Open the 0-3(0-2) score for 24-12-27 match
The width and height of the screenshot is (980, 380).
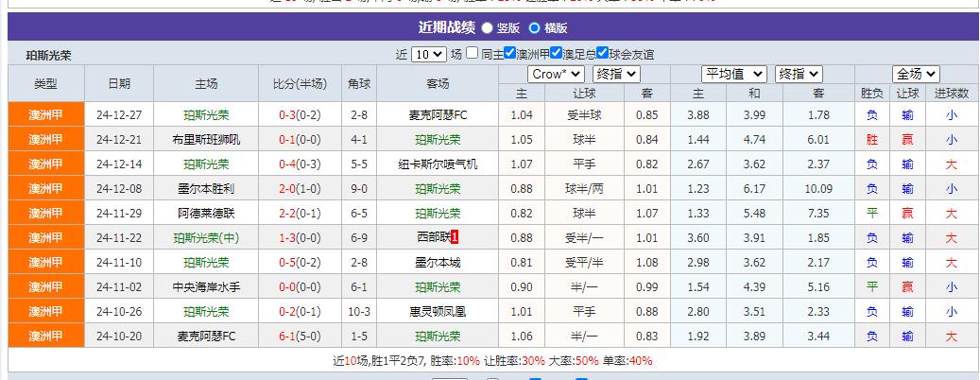(x=299, y=115)
